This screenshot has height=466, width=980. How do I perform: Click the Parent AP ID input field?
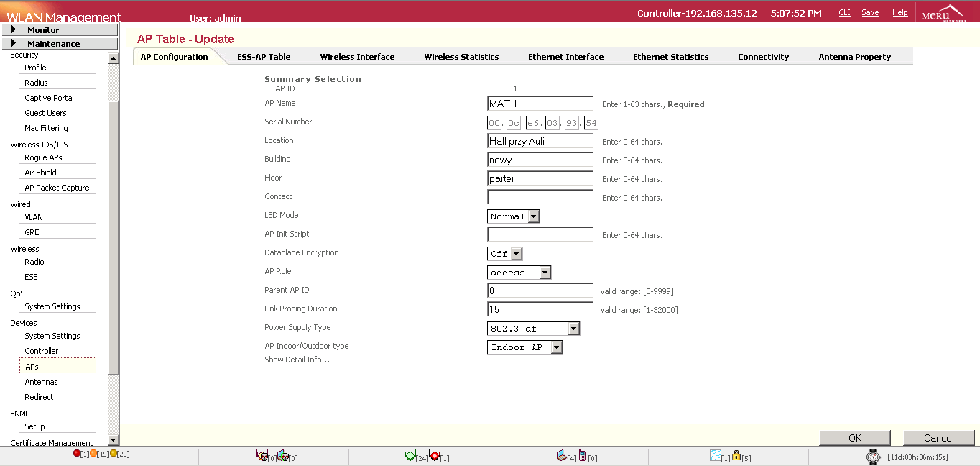[540, 291]
